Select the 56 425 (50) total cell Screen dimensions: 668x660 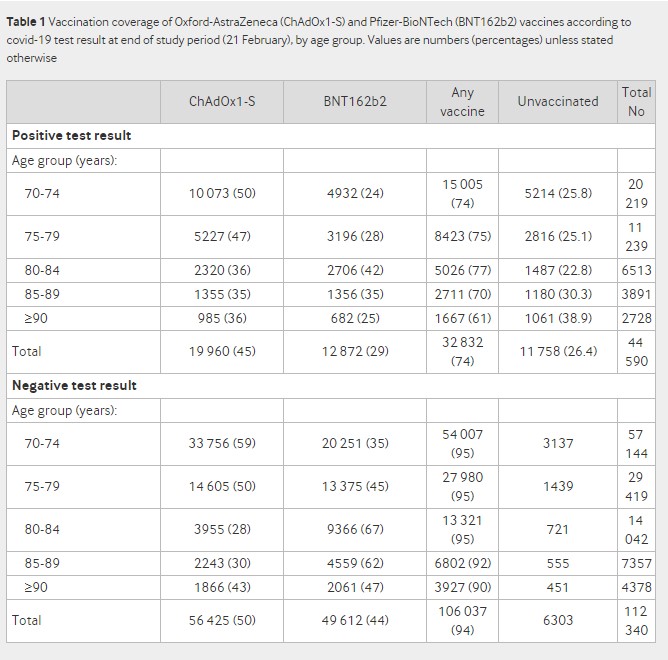[x=222, y=620]
